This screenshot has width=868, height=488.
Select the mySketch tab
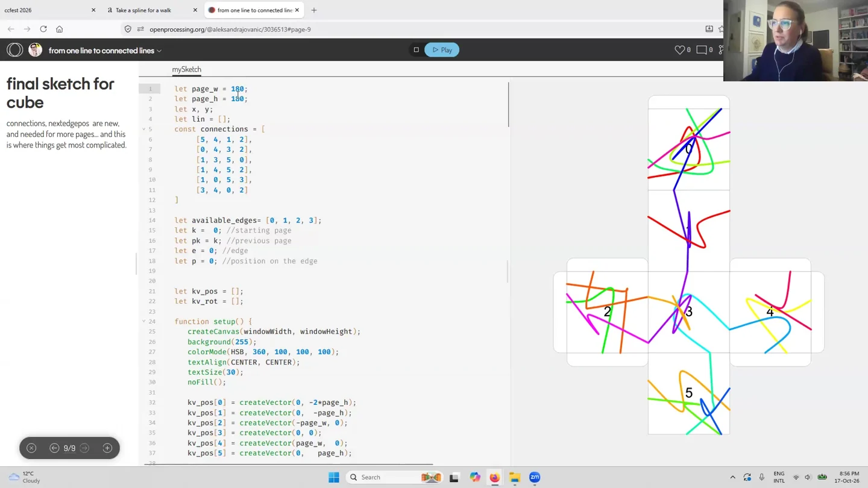click(x=187, y=69)
